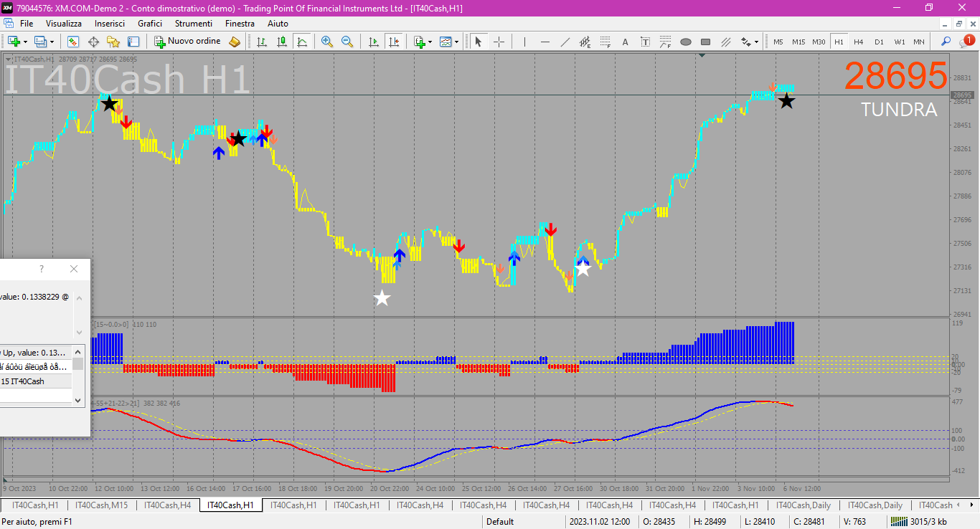Expand the IT40Cash,H1 chart title triangle

[8, 59]
